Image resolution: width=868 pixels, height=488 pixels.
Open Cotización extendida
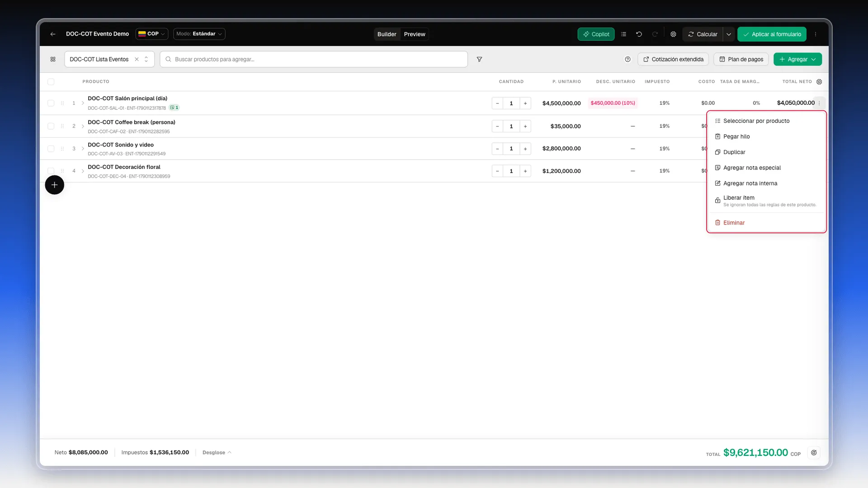tap(673, 59)
